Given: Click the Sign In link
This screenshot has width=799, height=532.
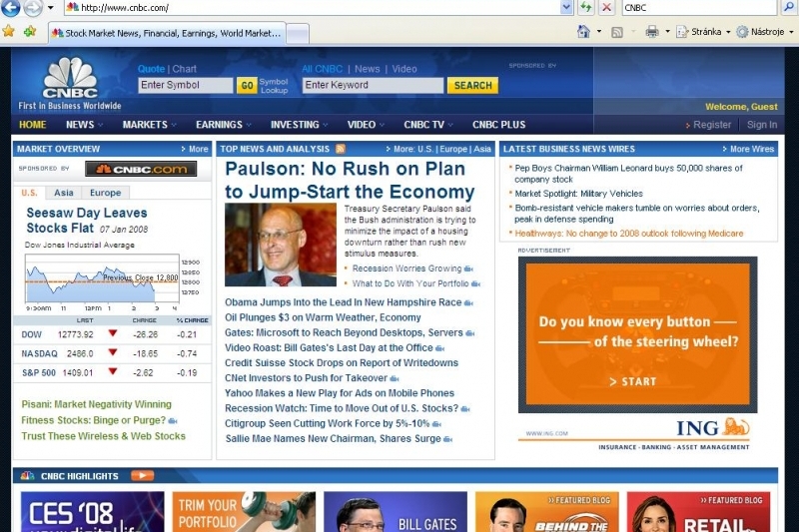Looking at the screenshot, I should point(762,125).
